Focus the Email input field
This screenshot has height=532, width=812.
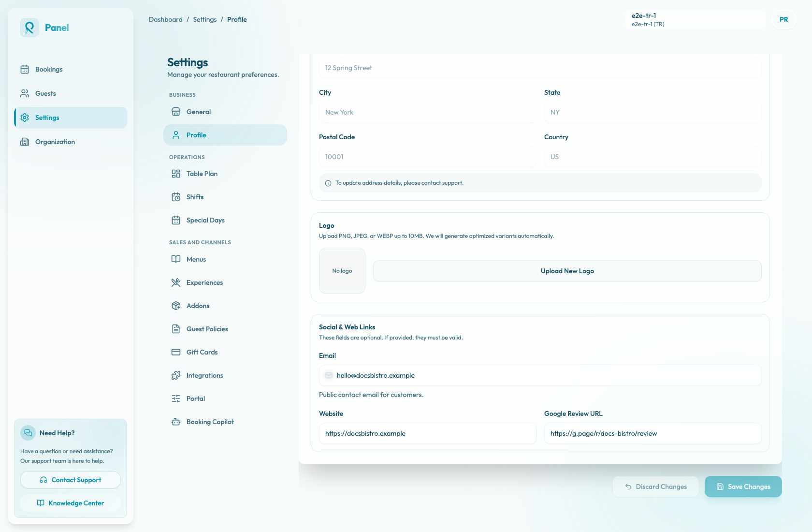point(540,375)
